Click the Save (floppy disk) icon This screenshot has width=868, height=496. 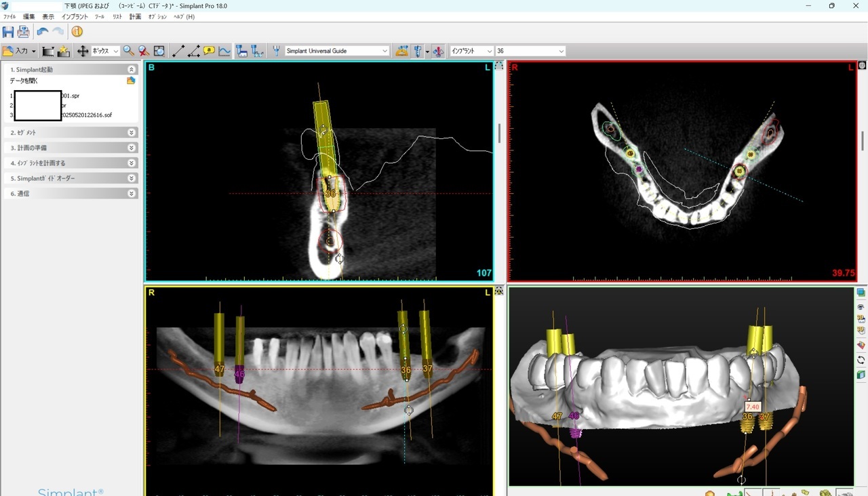(8, 32)
